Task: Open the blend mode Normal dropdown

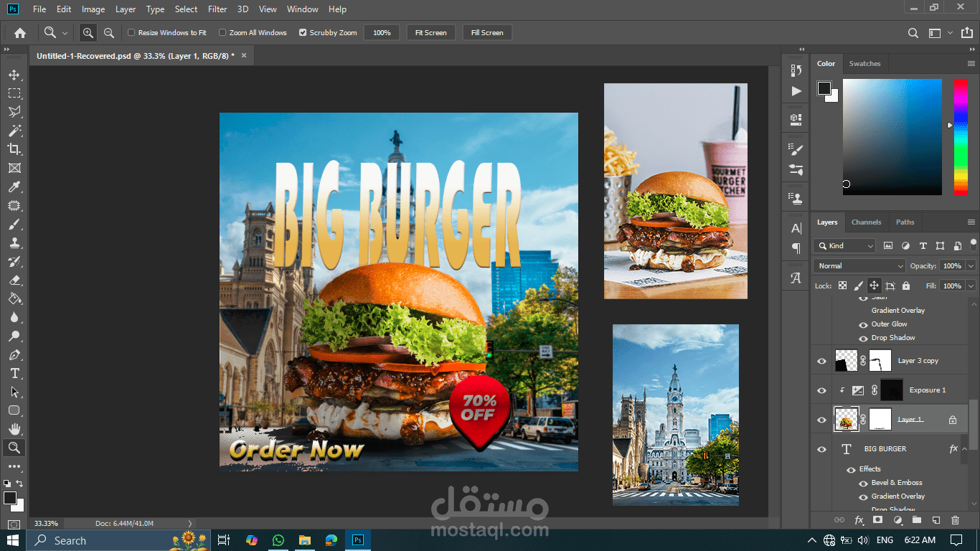Action: coord(859,265)
